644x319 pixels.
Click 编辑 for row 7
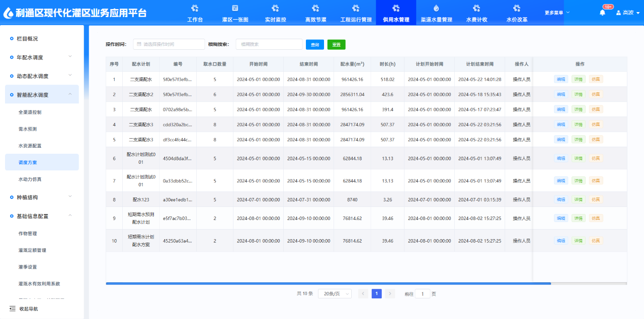(x=561, y=180)
